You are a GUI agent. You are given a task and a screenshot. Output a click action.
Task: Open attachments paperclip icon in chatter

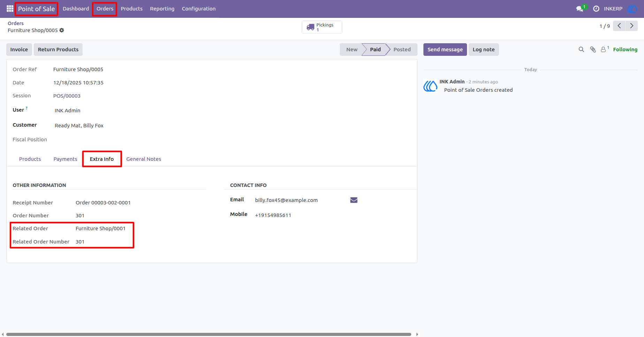coord(593,50)
